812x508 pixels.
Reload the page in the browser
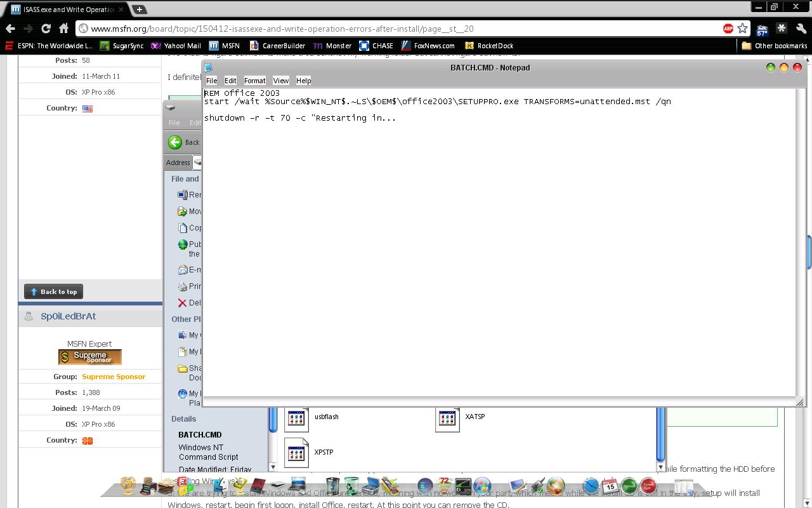46,29
